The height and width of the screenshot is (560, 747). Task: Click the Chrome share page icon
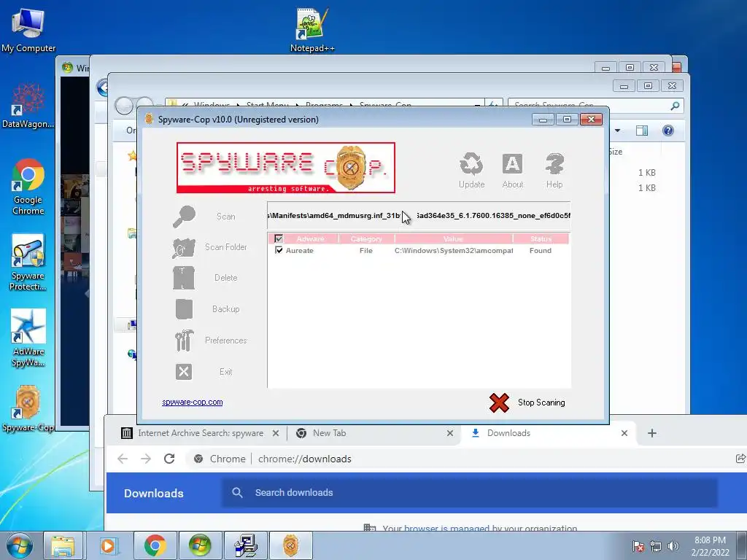(740, 459)
